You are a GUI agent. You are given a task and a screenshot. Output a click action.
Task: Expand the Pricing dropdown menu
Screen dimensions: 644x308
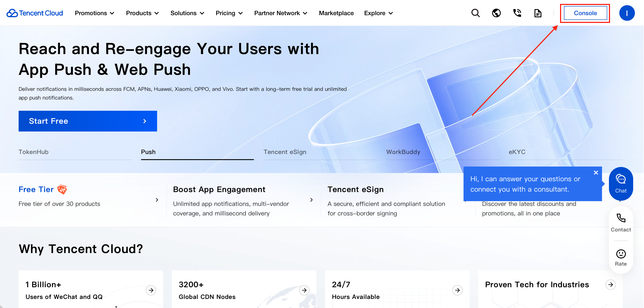click(x=229, y=13)
